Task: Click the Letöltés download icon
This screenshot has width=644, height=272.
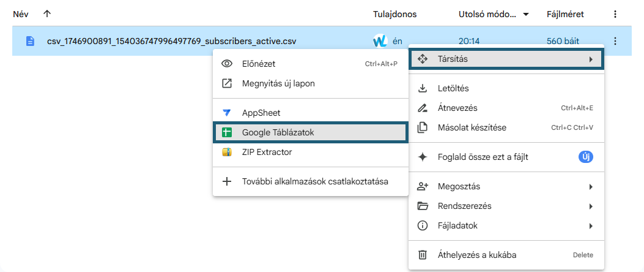Action: click(x=422, y=88)
